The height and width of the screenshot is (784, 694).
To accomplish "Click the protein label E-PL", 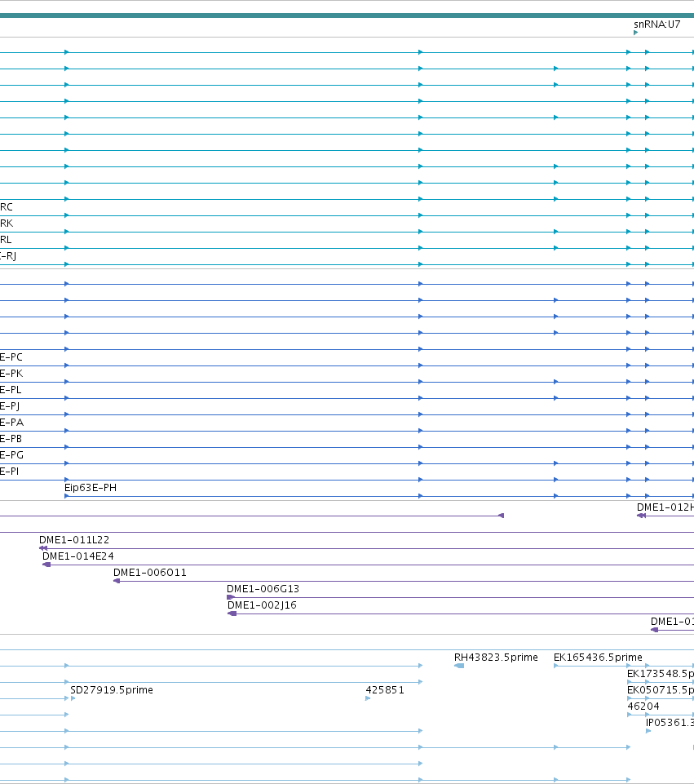I will pyautogui.click(x=11, y=390).
